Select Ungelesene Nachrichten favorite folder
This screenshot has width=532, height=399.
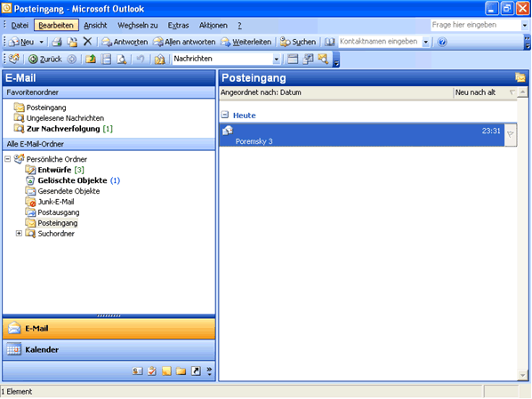[59, 118]
